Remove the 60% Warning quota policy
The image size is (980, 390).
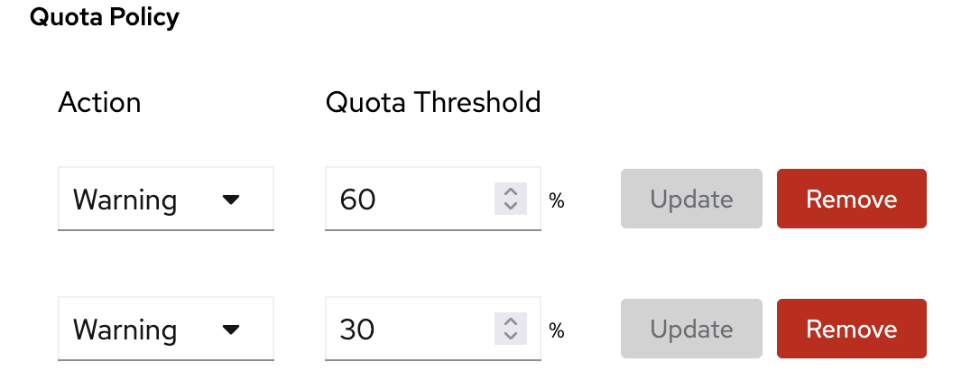pos(851,199)
